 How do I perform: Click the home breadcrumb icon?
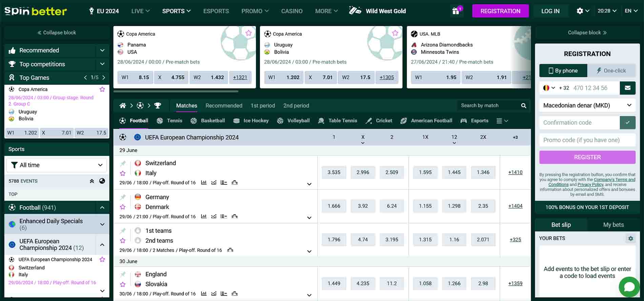(x=123, y=106)
